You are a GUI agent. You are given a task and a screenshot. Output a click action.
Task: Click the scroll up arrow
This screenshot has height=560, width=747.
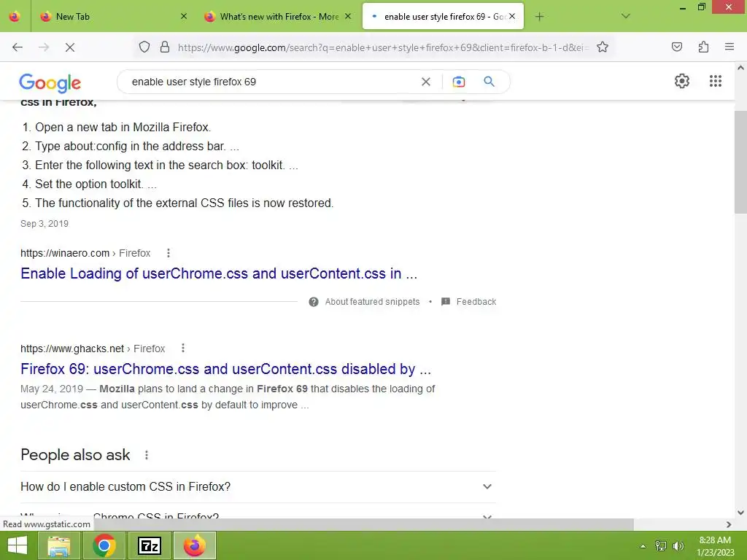[740, 68]
